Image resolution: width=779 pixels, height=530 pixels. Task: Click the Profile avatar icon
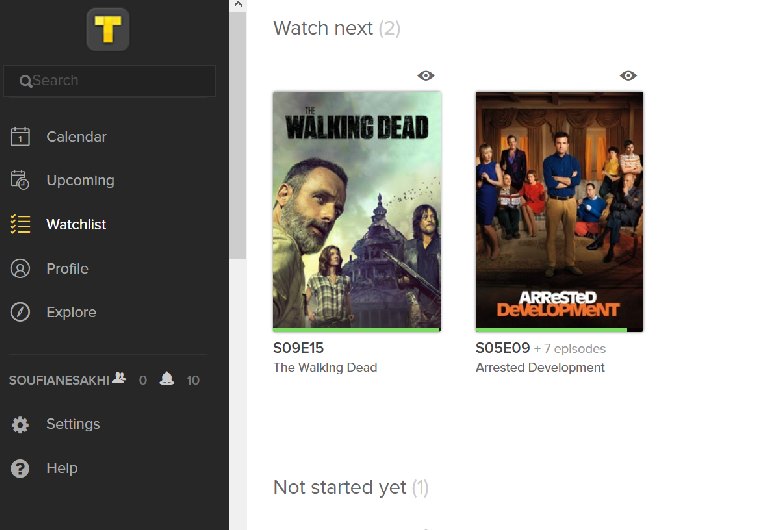pos(20,268)
